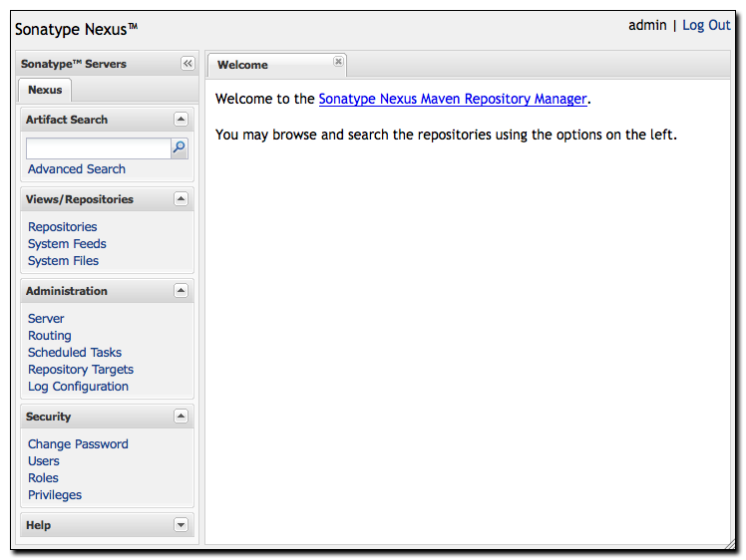The height and width of the screenshot is (560, 746).
Task: Open the Advanced Search link
Action: click(77, 169)
